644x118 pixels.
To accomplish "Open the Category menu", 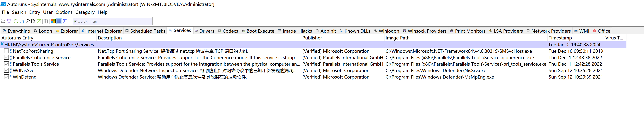I will [x=85, y=12].
